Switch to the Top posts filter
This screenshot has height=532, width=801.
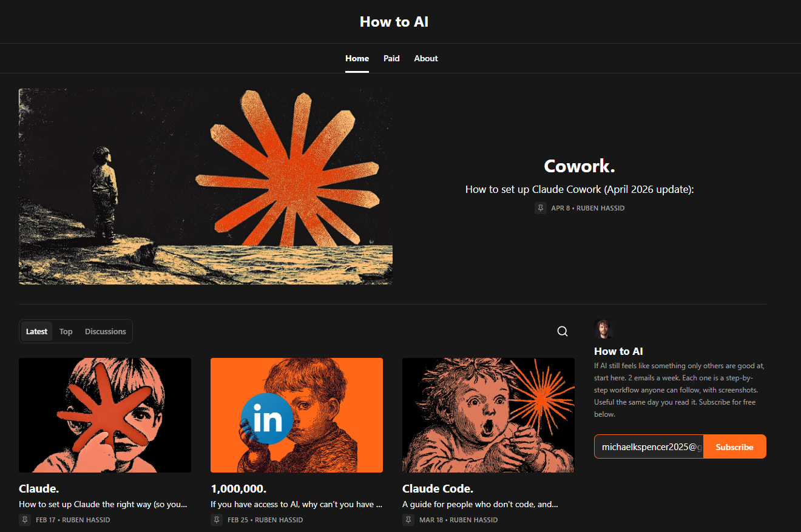(x=66, y=331)
